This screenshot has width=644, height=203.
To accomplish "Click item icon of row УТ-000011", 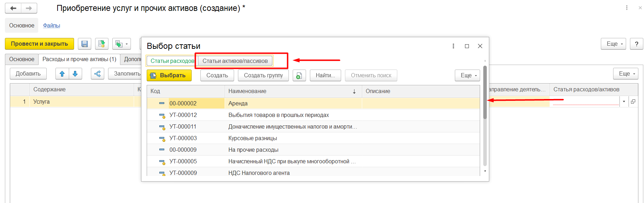I will (x=162, y=127).
